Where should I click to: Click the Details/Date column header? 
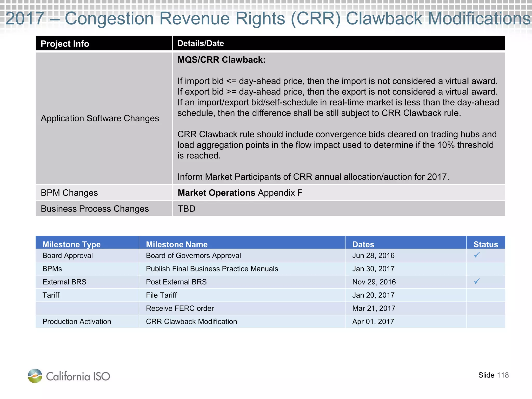point(339,43)
